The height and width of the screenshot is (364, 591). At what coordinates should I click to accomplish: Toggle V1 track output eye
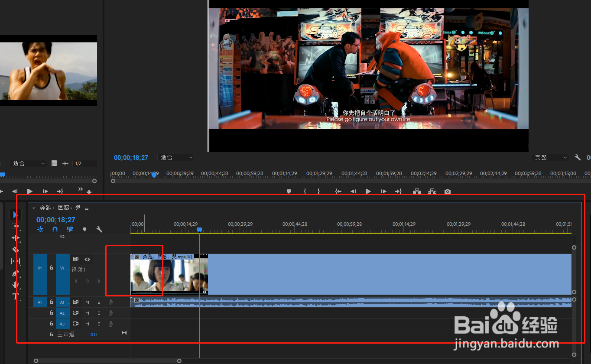click(87, 259)
